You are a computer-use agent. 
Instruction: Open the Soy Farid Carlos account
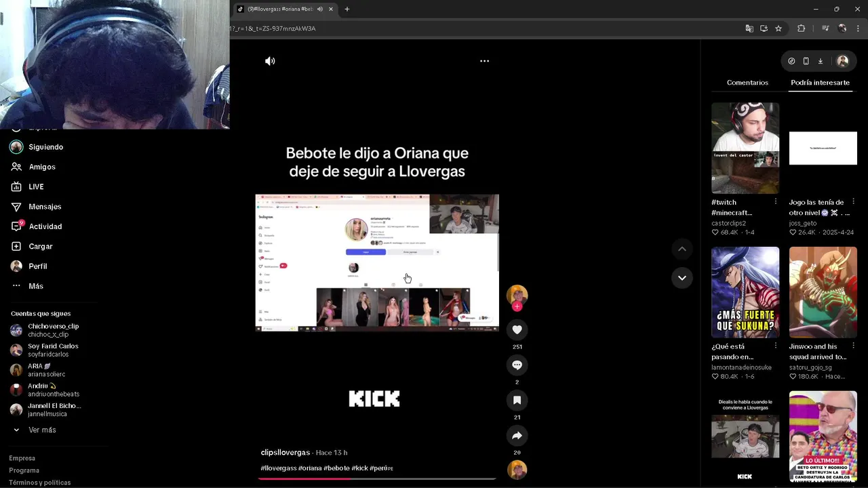[53, 350]
